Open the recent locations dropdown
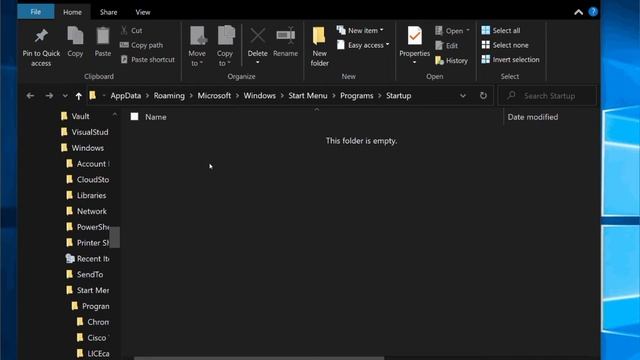The height and width of the screenshot is (360, 640). tap(65, 96)
